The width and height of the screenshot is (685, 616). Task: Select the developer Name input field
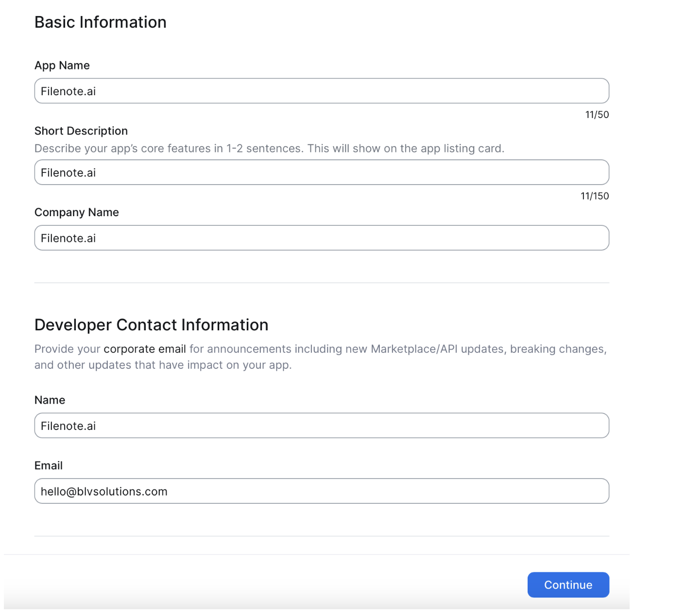[321, 426]
